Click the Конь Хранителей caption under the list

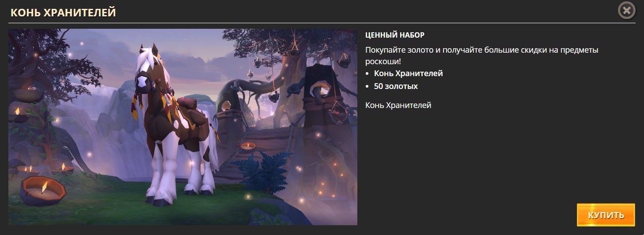[x=398, y=105]
